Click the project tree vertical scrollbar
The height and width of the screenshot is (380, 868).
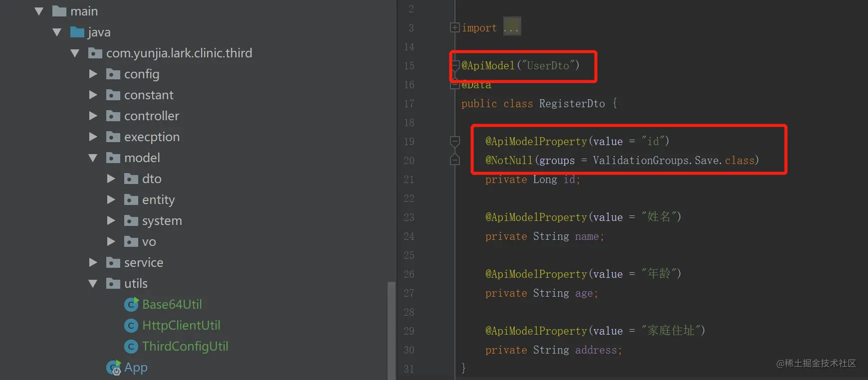coord(391,330)
